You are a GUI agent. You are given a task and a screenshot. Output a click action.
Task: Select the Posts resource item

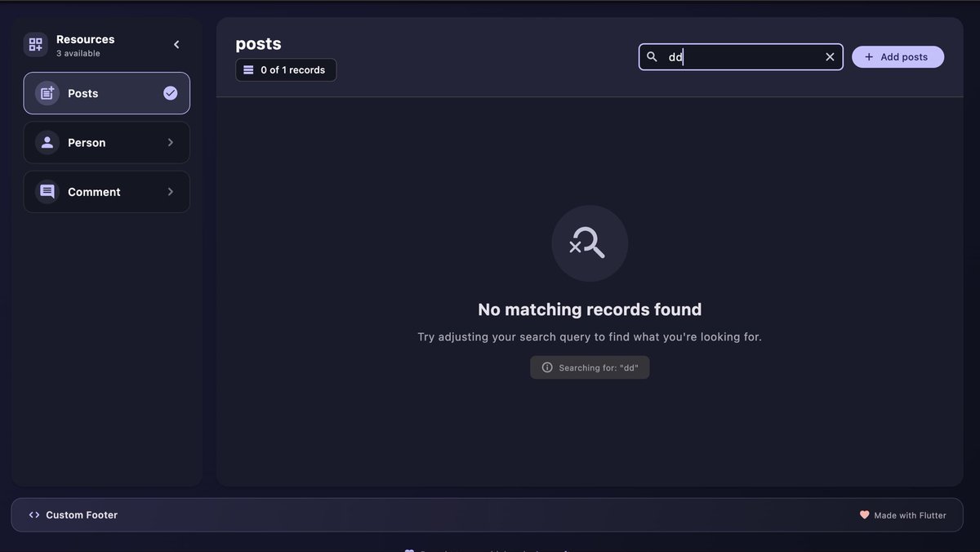(107, 93)
